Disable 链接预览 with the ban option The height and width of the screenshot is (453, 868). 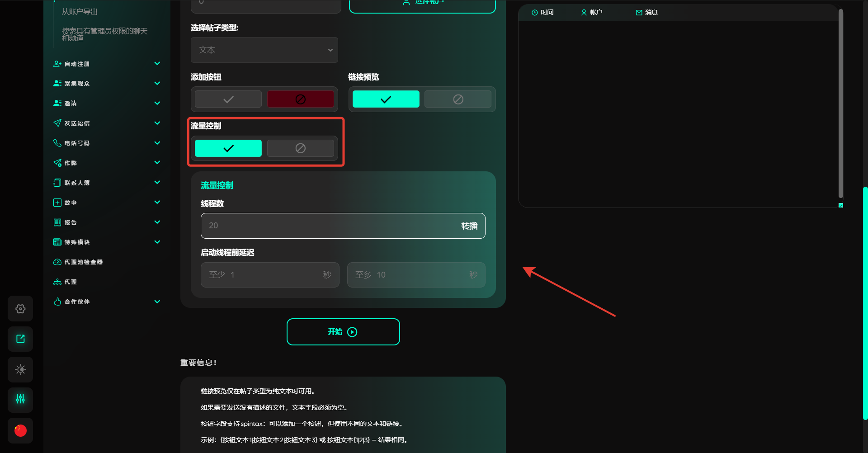click(458, 99)
